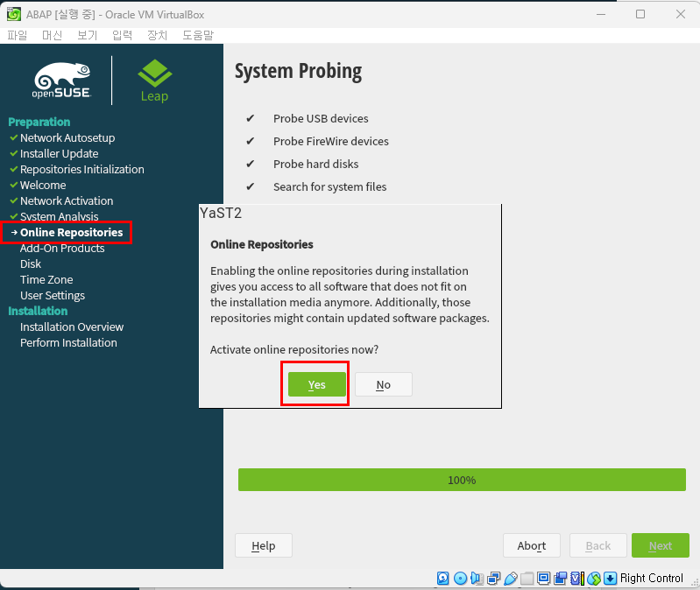Select the Welcome step
This screenshot has height=590, width=700.
coord(43,185)
